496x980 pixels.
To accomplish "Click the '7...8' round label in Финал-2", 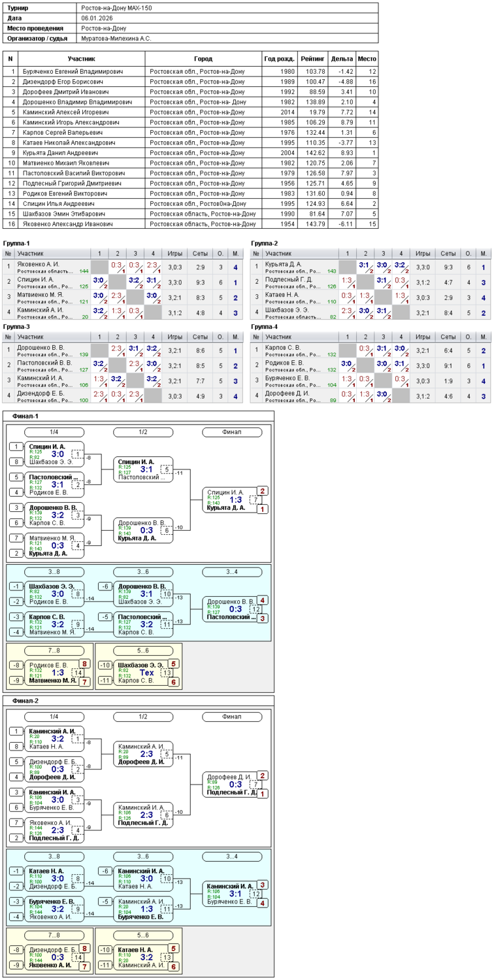I will [x=54, y=936].
